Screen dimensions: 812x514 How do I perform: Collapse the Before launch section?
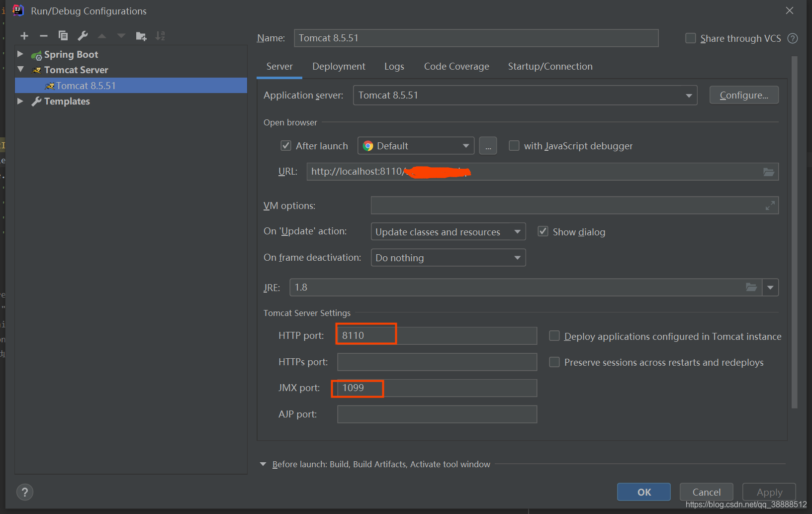[x=263, y=464]
